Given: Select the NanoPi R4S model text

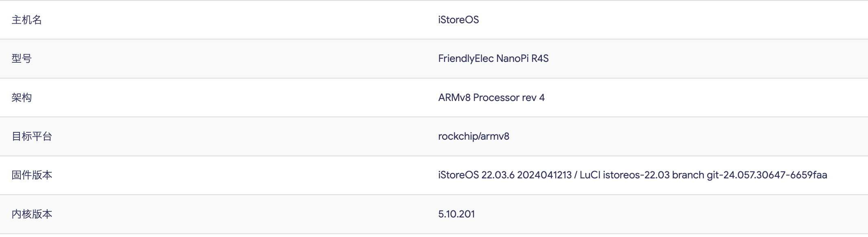Looking at the screenshot, I should pyautogui.click(x=522, y=59).
